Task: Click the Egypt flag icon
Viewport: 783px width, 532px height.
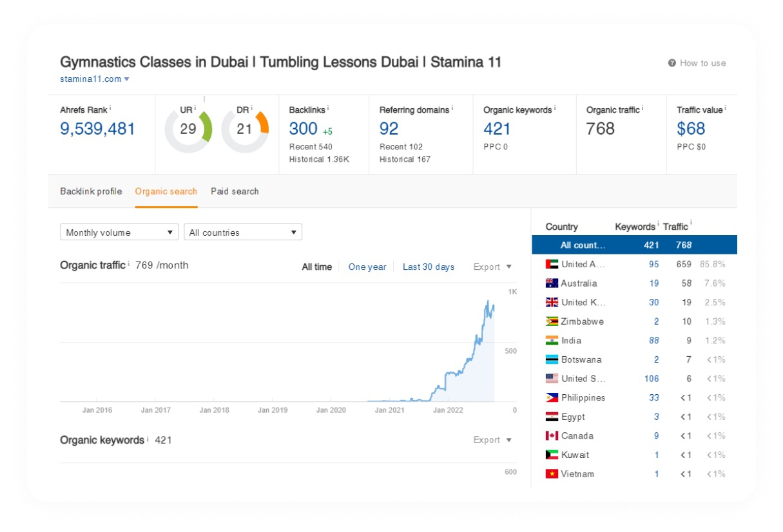Action: [x=552, y=417]
